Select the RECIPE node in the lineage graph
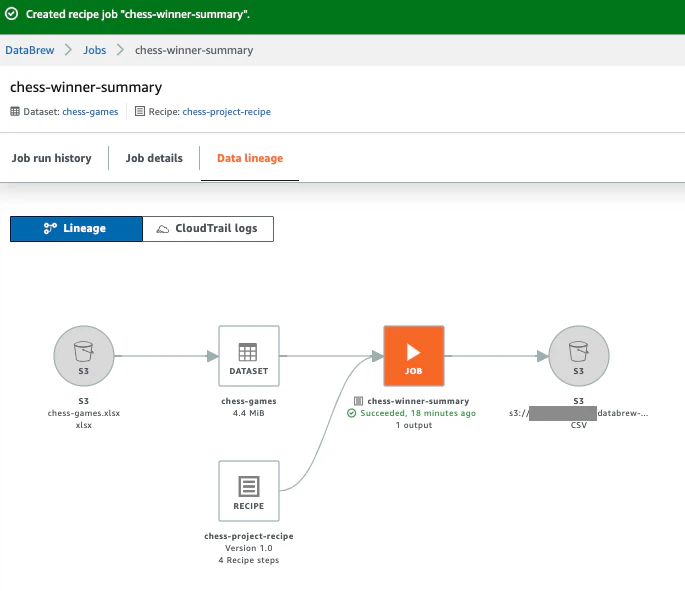The width and height of the screenshot is (685, 591). click(249, 491)
